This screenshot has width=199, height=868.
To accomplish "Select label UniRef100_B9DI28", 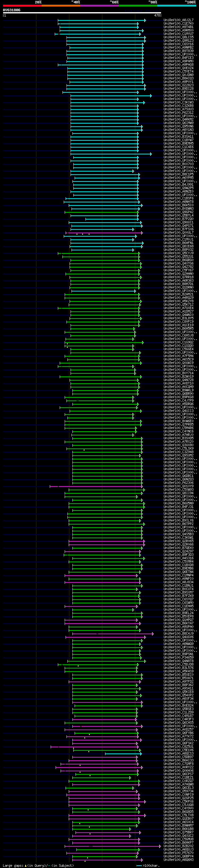I will (x=178, y=88).
